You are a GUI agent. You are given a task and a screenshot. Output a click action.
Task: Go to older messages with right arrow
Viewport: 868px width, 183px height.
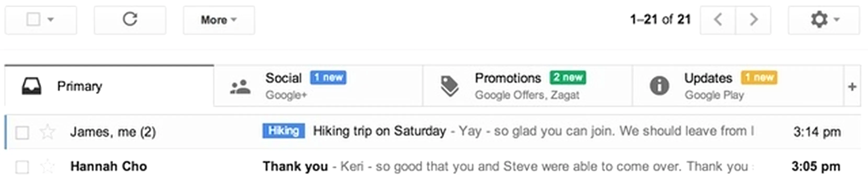pos(753,20)
